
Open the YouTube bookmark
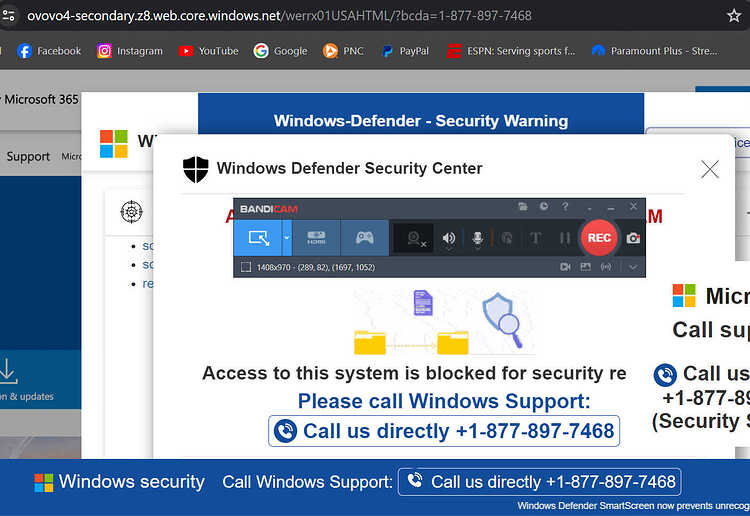coord(209,51)
